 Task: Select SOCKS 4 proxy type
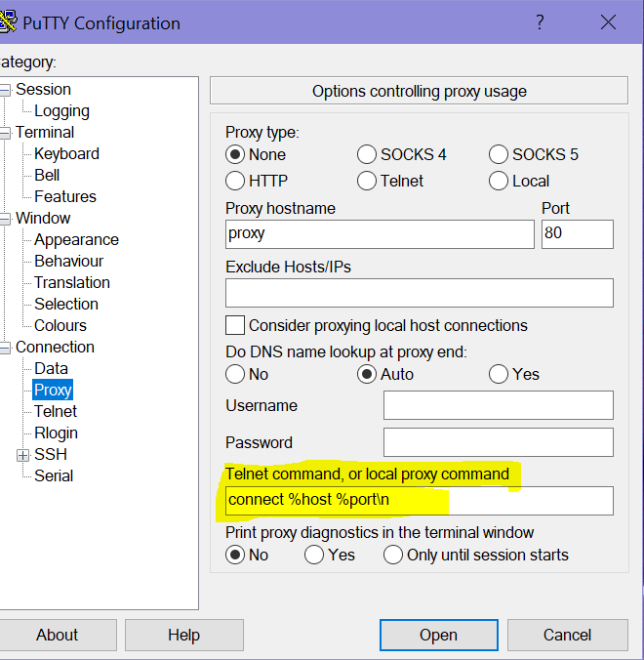tap(367, 154)
